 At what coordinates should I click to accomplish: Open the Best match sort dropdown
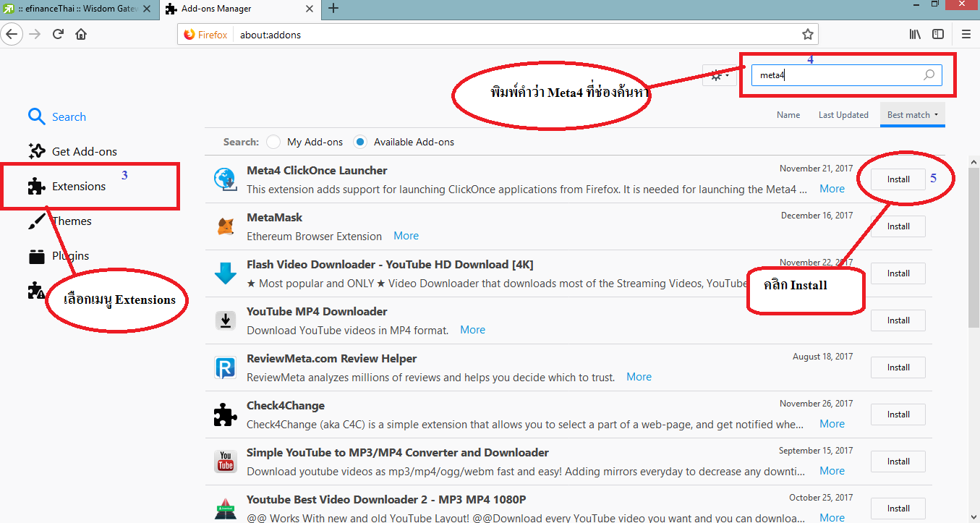pos(912,115)
